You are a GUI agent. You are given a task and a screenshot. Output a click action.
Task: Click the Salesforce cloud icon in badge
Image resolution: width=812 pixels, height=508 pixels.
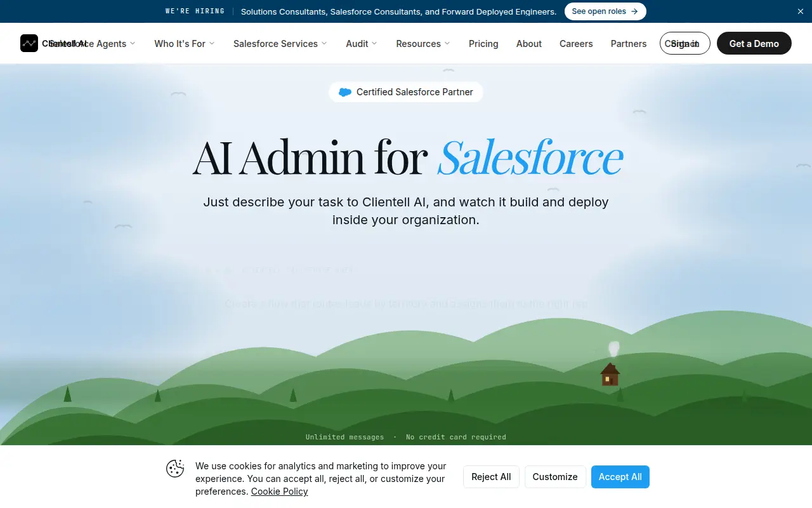(x=345, y=92)
